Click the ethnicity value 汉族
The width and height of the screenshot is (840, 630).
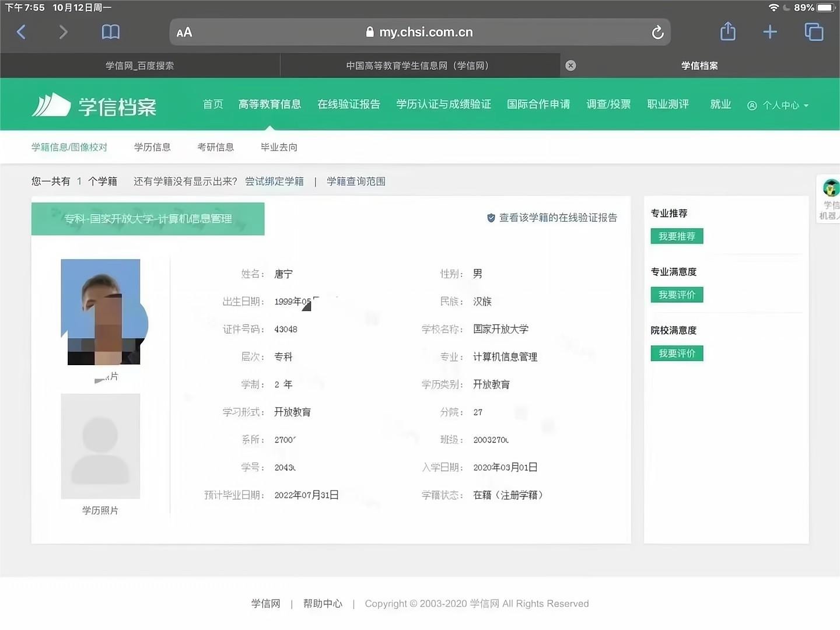(482, 302)
